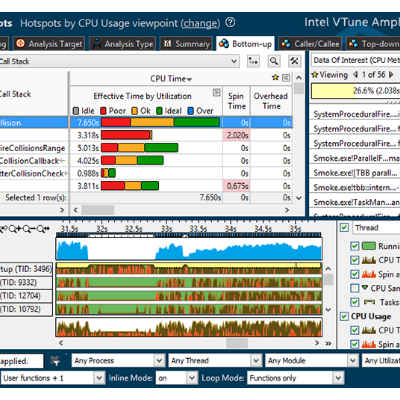Select the Smoke.exe!TaskMan stack entry
The width and height of the screenshot is (400, 400).
point(356,202)
